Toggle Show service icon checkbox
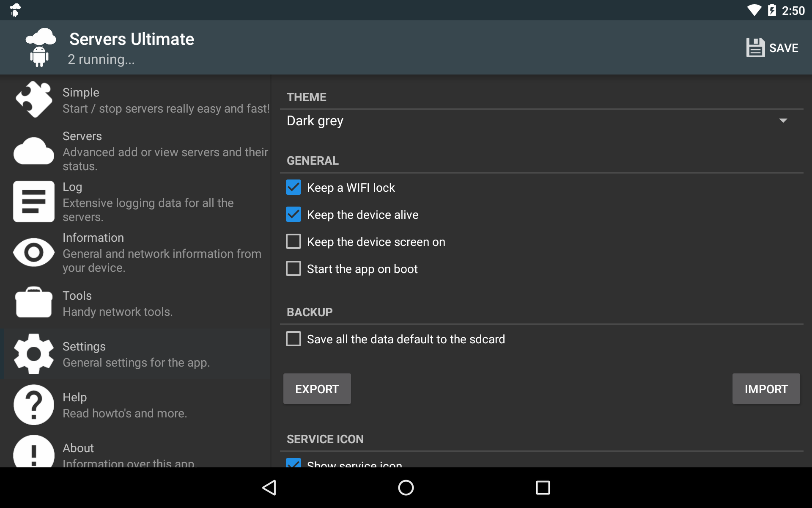The height and width of the screenshot is (508, 812). [294, 463]
